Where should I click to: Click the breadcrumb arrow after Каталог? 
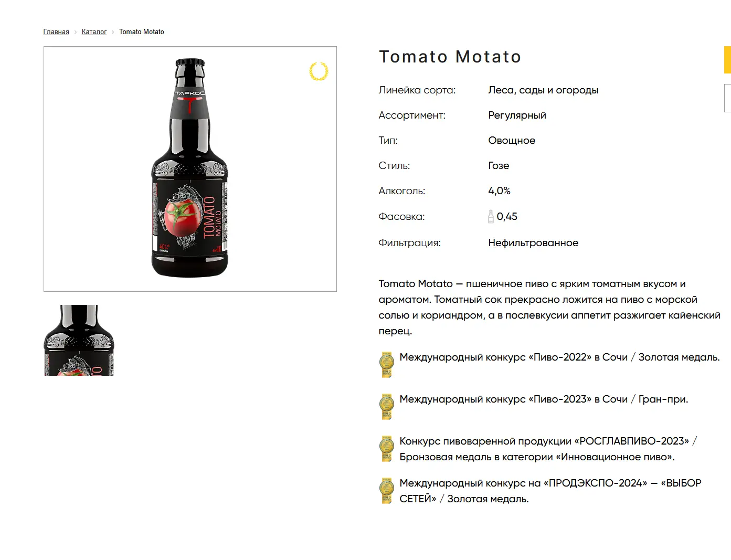[x=113, y=32]
